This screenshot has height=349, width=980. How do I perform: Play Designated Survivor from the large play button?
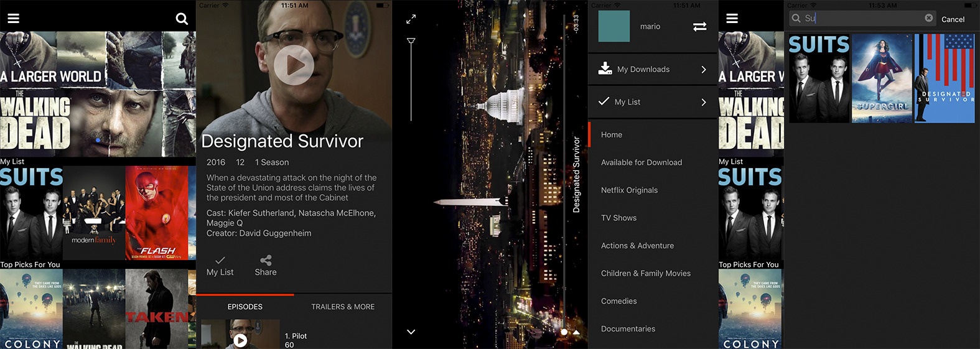pyautogui.click(x=294, y=65)
